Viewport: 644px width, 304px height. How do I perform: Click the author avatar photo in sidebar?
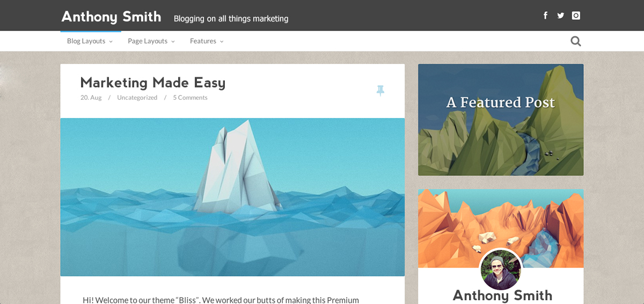[500, 270]
